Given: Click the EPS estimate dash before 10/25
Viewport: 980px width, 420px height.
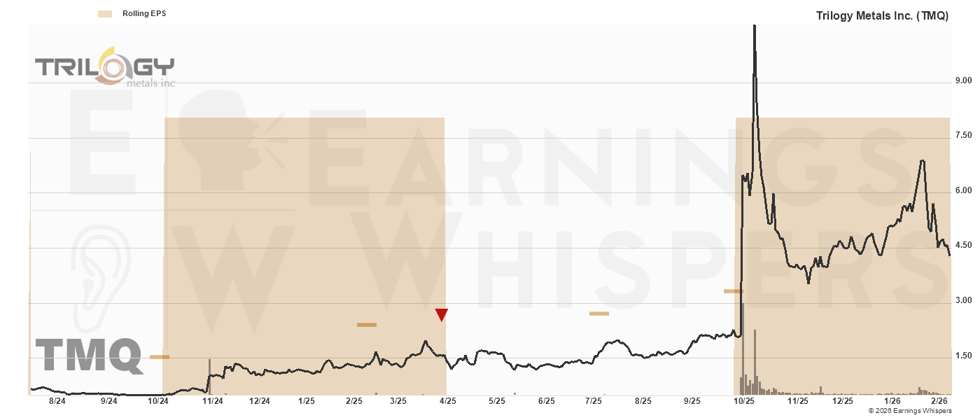Looking at the screenshot, I should [x=733, y=290].
